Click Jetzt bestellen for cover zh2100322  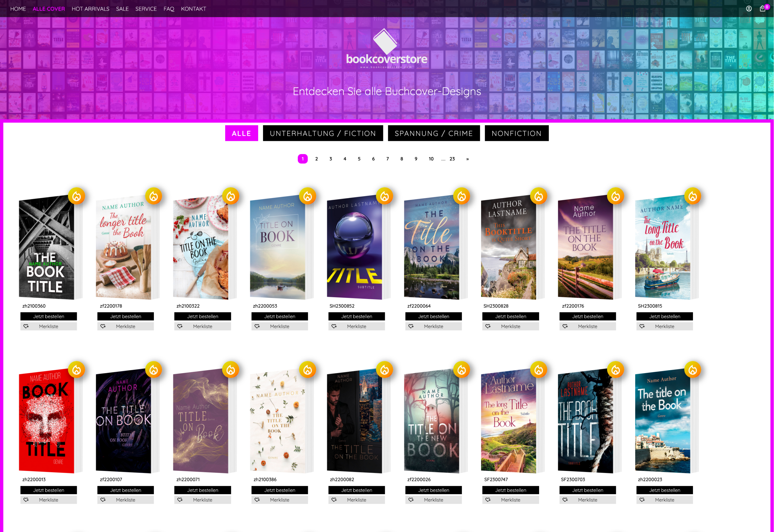202,316
